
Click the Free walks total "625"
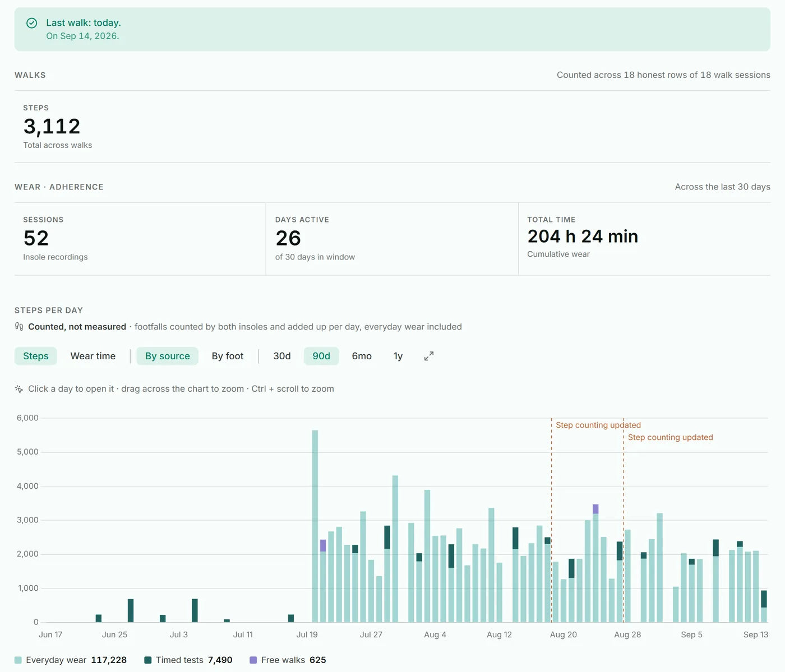[x=317, y=660]
